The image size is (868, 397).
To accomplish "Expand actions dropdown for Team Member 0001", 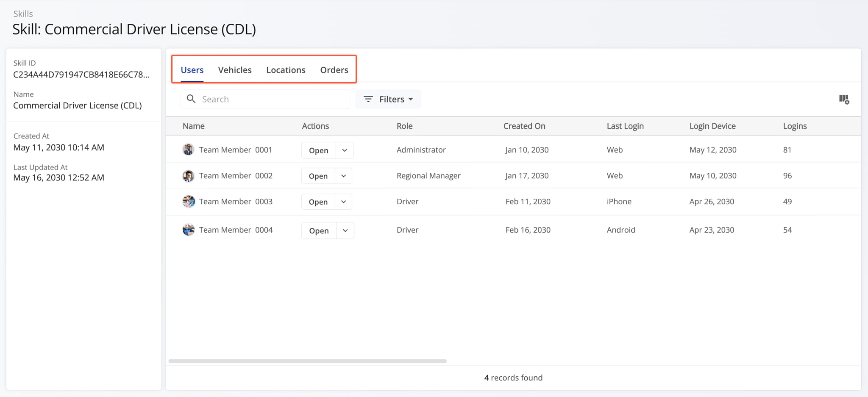I will (x=345, y=150).
